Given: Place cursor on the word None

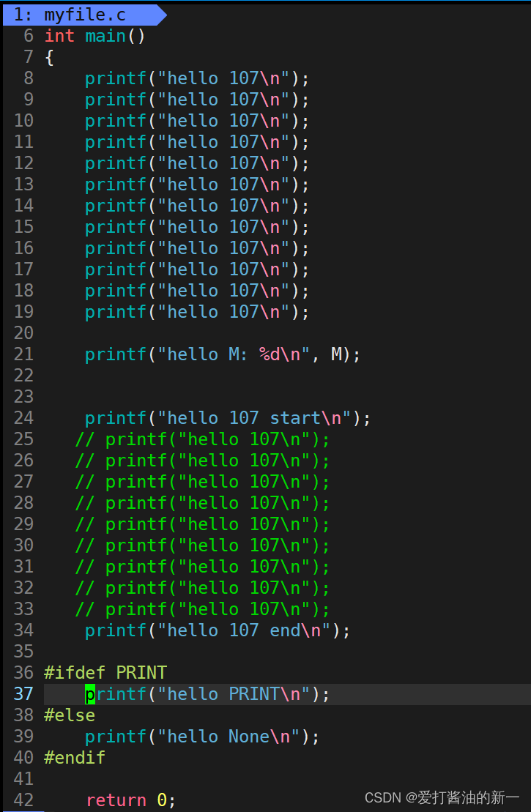Looking at the screenshot, I should pos(249,737).
